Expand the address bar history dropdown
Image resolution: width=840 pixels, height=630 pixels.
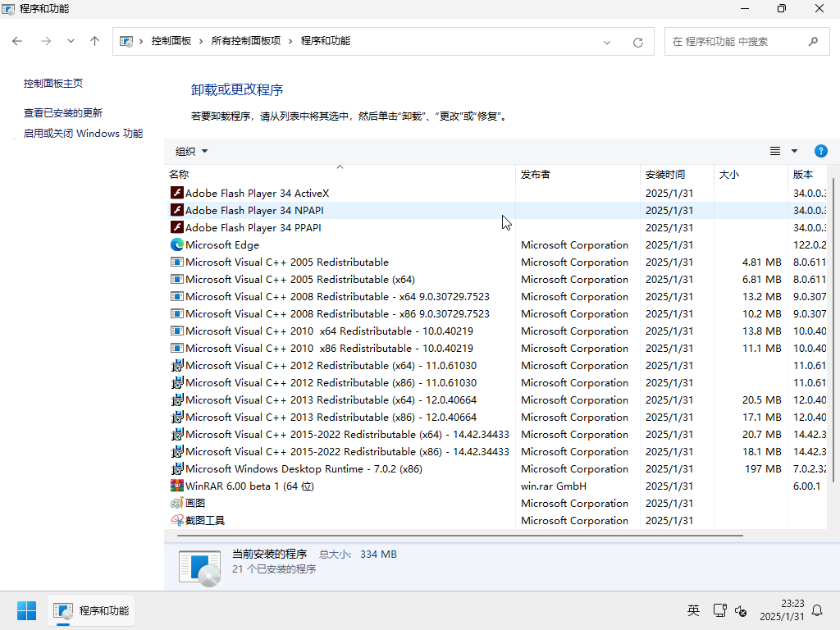pos(607,42)
